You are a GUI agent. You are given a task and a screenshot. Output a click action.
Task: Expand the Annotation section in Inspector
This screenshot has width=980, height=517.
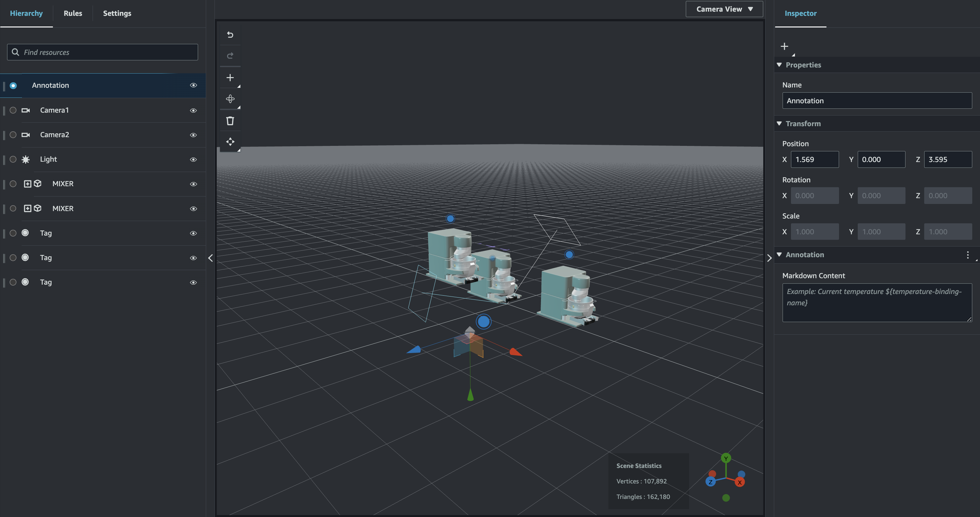click(x=780, y=254)
